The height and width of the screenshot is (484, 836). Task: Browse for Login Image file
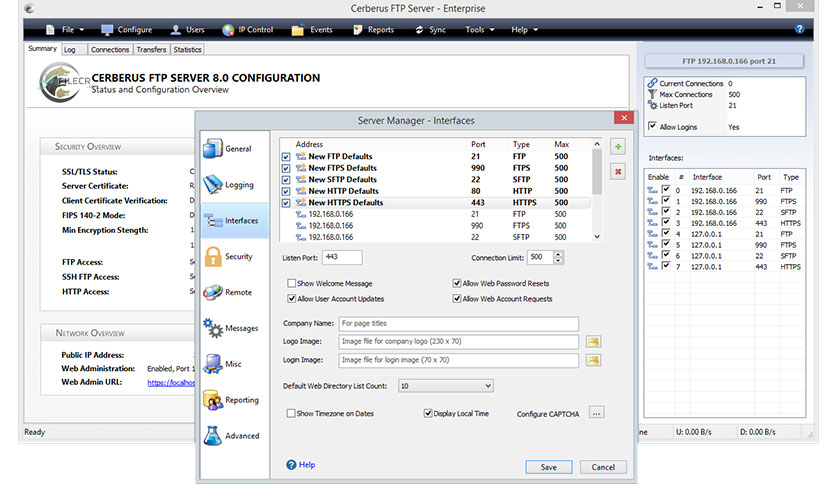pos(593,360)
